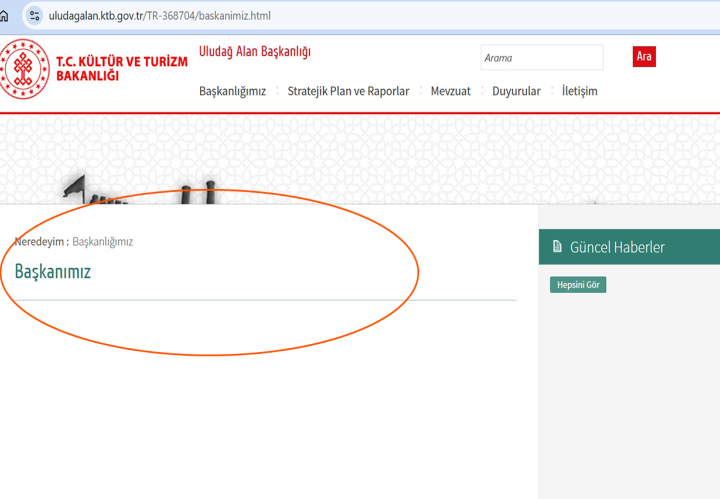Click the Başkanlığımız breadcrumb link
Viewport: 720px width, 499px height.
click(103, 241)
